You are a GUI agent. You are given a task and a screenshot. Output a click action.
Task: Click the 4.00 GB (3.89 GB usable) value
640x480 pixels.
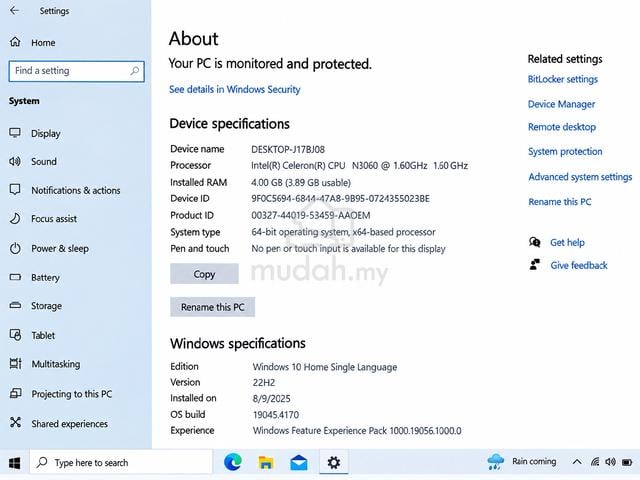coord(301,182)
